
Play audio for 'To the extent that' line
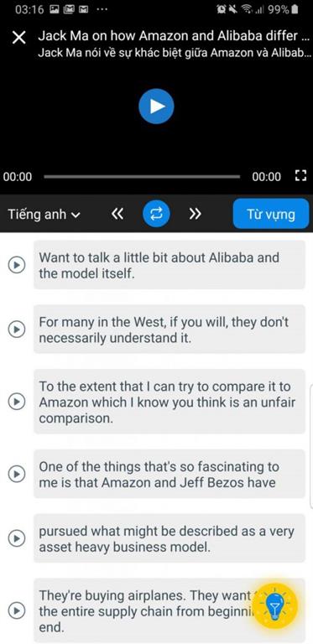pyautogui.click(x=17, y=402)
